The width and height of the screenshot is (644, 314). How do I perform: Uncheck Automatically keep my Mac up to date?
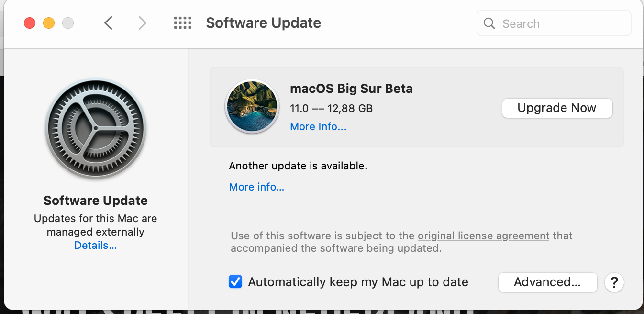(235, 281)
